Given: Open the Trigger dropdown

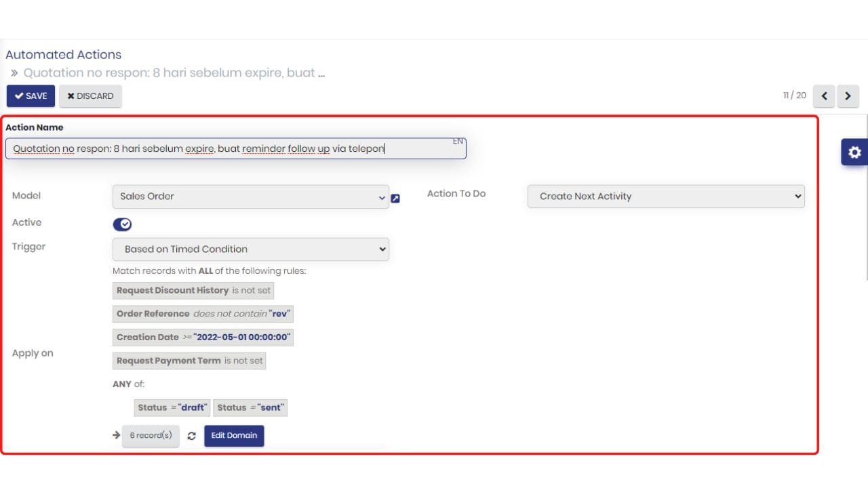Looking at the screenshot, I should [251, 249].
